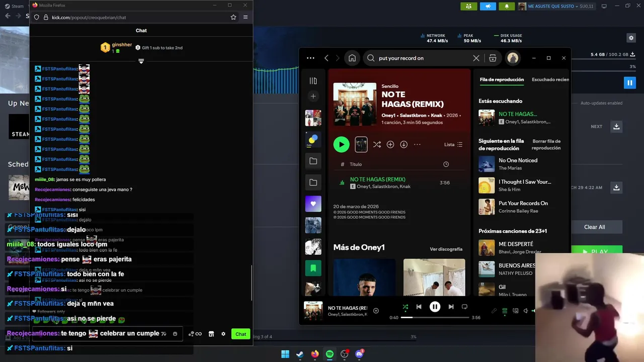
Task: Click the Steam Clear All button
Action: point(595,227)
